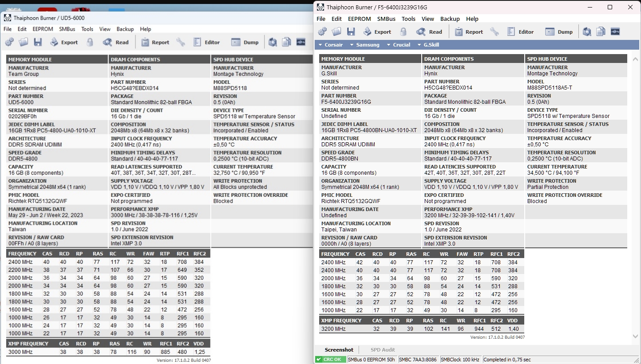Click "3200 MHz" in the XMP frequency table row

tap(333, 329)
